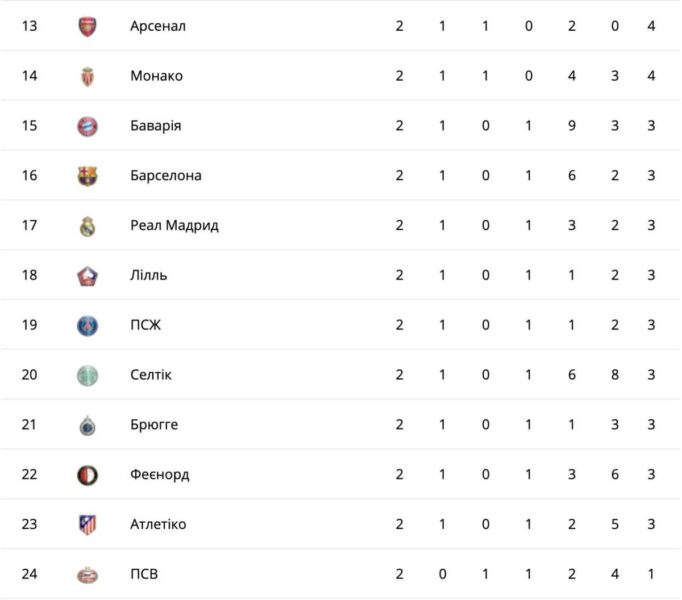Viewport: 682px width, 600px height.
Task: Click the Atlético striped crest
Action: [x=87, y=525]
